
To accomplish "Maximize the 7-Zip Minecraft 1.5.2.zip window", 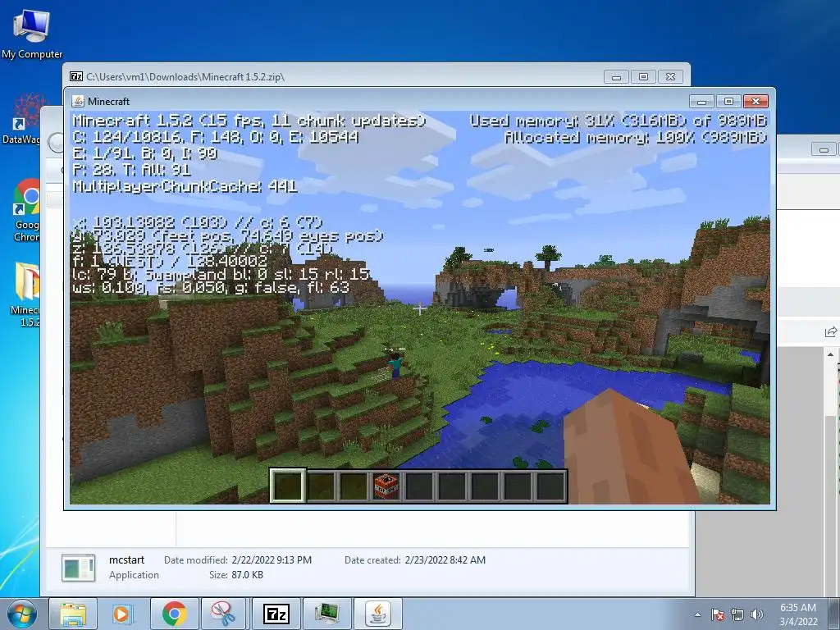I will click(x=643, y=77).
